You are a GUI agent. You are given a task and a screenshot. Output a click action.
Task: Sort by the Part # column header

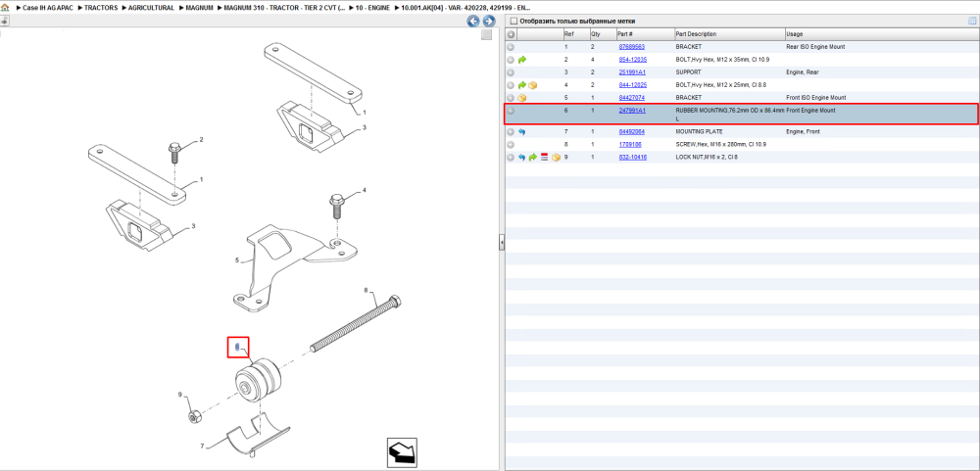click(x=645, y=33)
